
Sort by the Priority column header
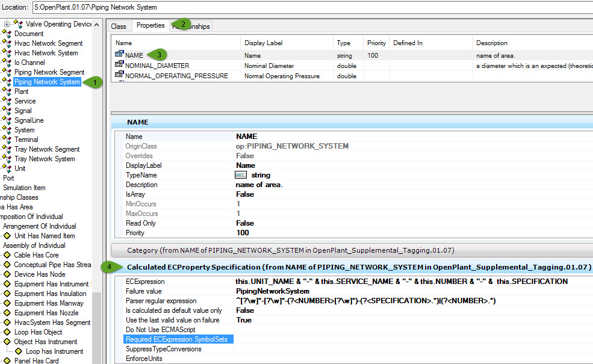pyautogui.click(x=376, y=43)
